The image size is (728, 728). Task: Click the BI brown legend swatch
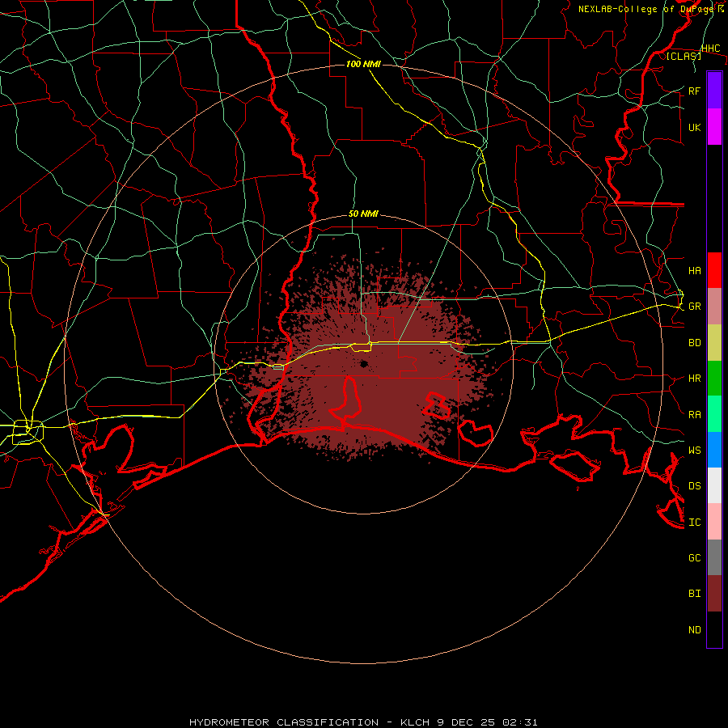pos(714,594)
